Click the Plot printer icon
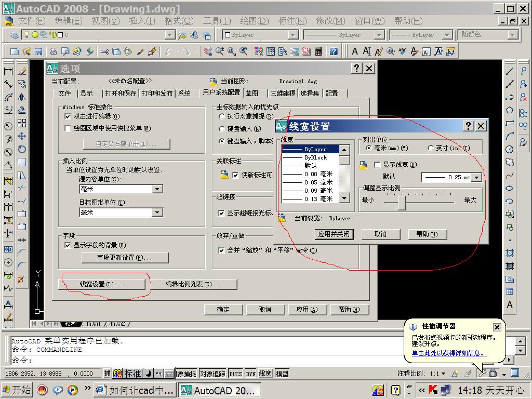Viewport: 532px width, 399px height. pyautogui.click(x=54, y=51)
